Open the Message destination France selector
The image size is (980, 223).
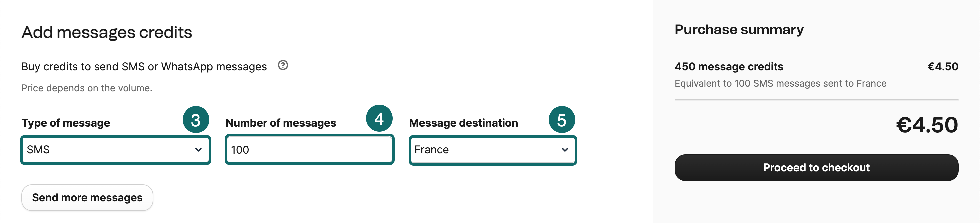point(483,150)
